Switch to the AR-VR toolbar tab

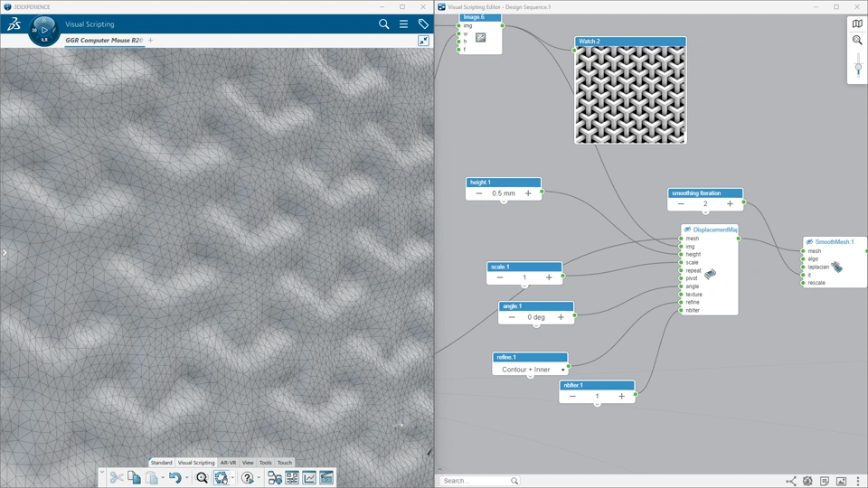tap(228, 463)
